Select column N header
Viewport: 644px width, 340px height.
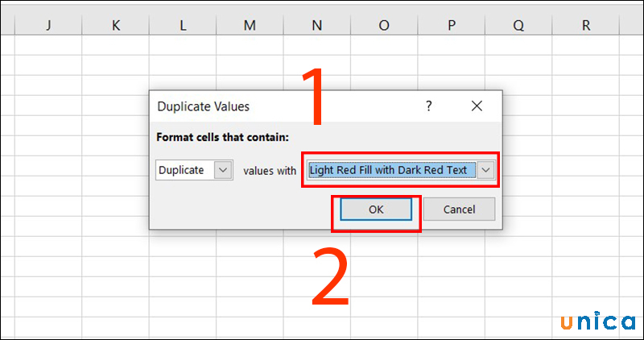pos(316,25)
